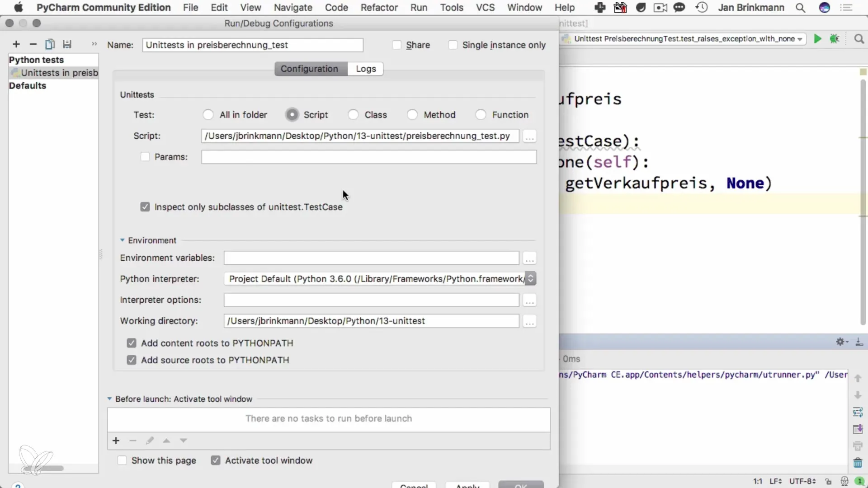Screen dimensions: 868x488
Task: Open the Refactor menu
Action: click(x=379, y=8)
